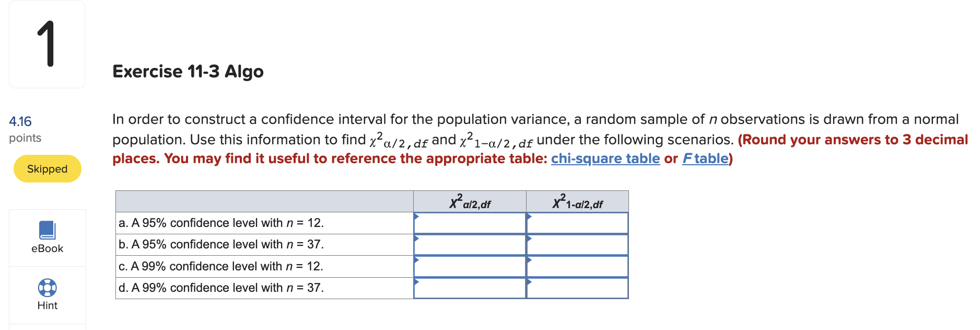Click answer field for 95% confidence with n = 37
This screenshot has height=330, width=980.
pyautogui.click(x=470, y=244)
